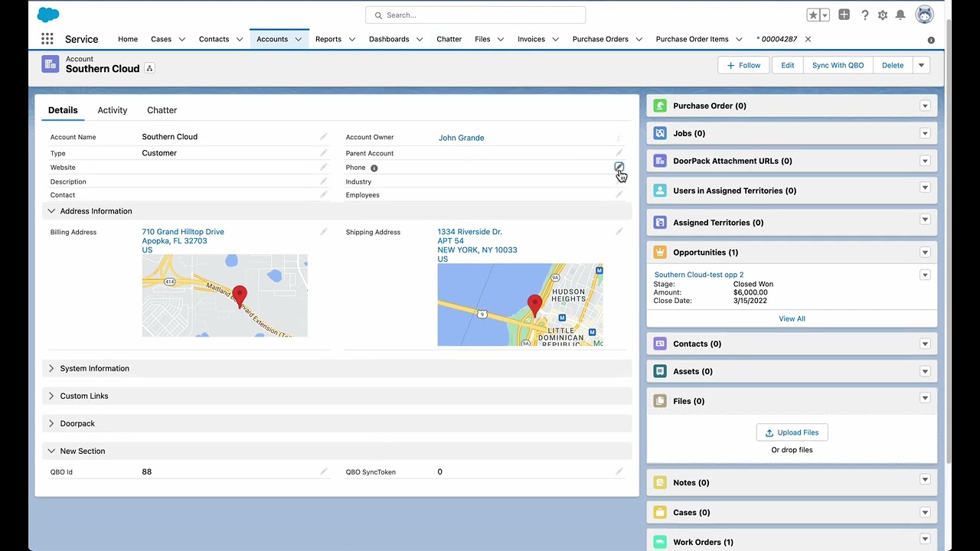Open the Jobs list dropdown arrow
This screenshot has width=980, height=551.
pos(925,133)
